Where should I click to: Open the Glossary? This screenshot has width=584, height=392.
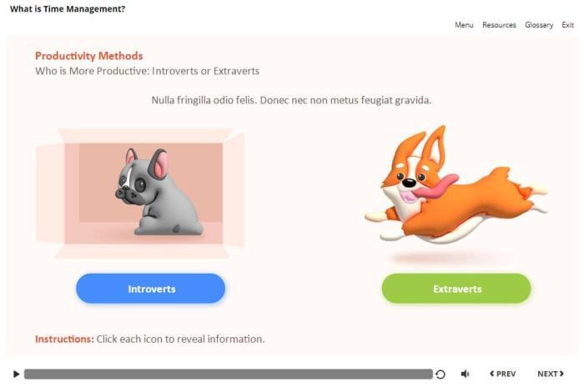[539, 25]
